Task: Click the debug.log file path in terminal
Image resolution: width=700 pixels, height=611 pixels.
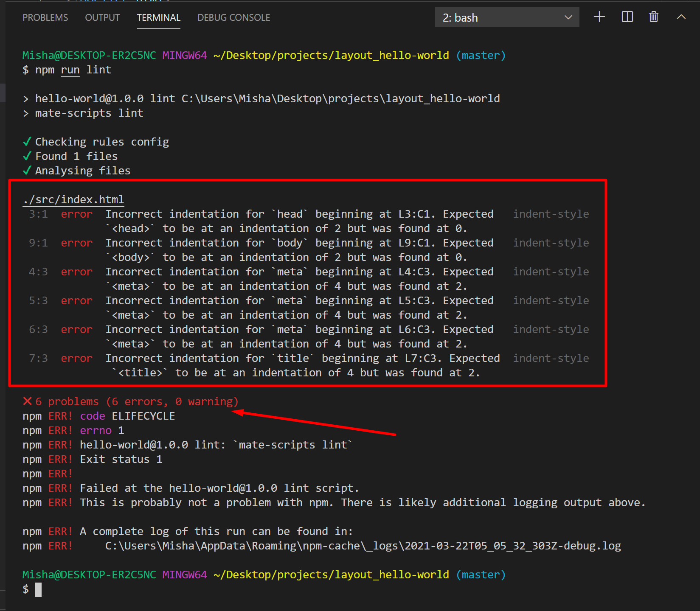Action: tap(363, 546)
